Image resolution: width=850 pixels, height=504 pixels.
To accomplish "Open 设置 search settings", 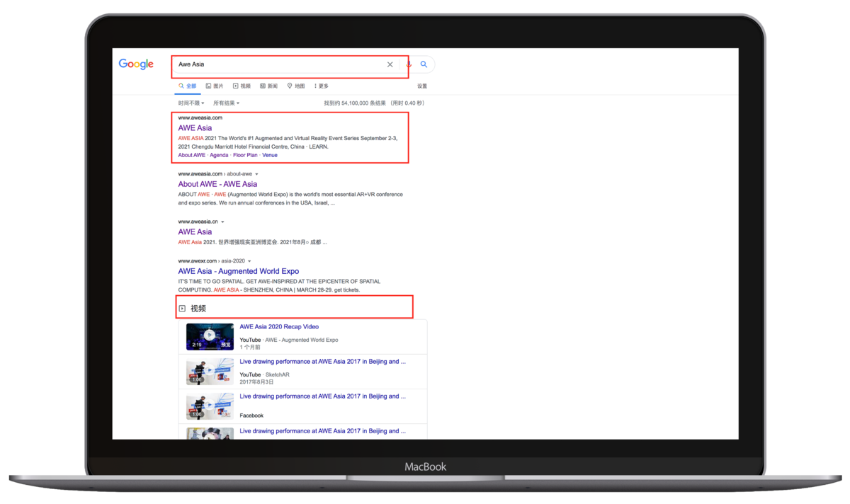I will click(x=422, y=86).
